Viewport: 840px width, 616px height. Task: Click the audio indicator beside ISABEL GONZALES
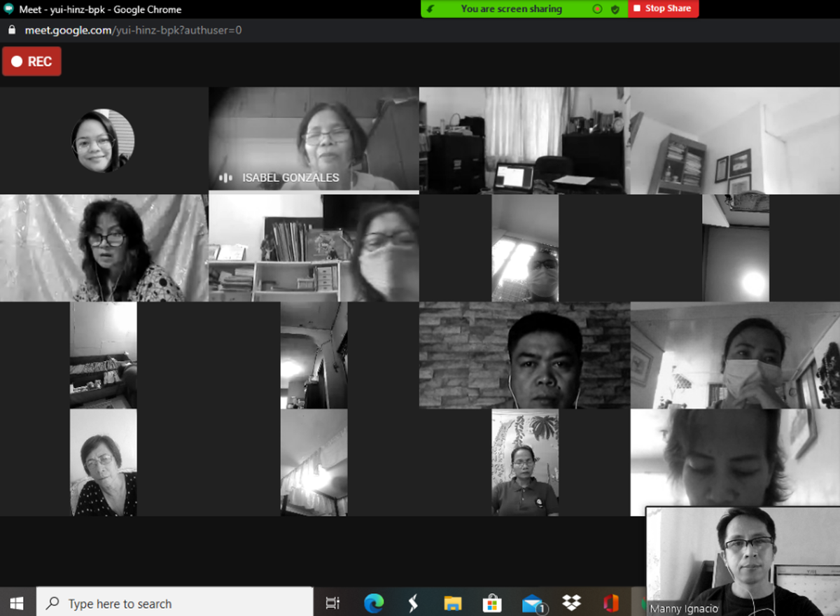pyautogui.click(x=225, y=178)
